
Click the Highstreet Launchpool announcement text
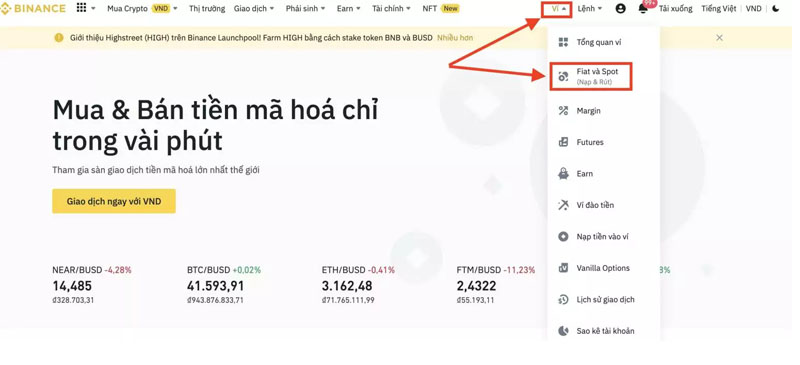(251, 38)
